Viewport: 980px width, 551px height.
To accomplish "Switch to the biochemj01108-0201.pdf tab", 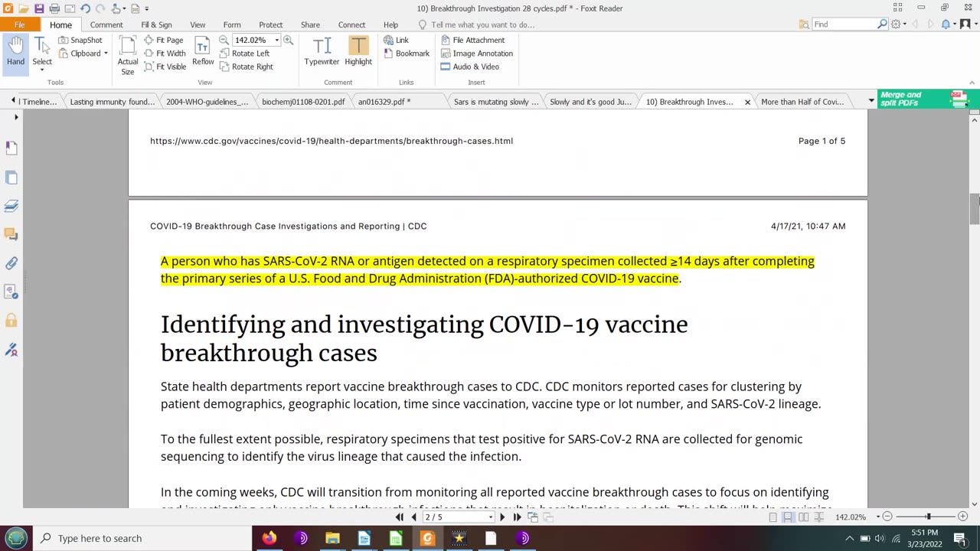I will tap(303, 102).
